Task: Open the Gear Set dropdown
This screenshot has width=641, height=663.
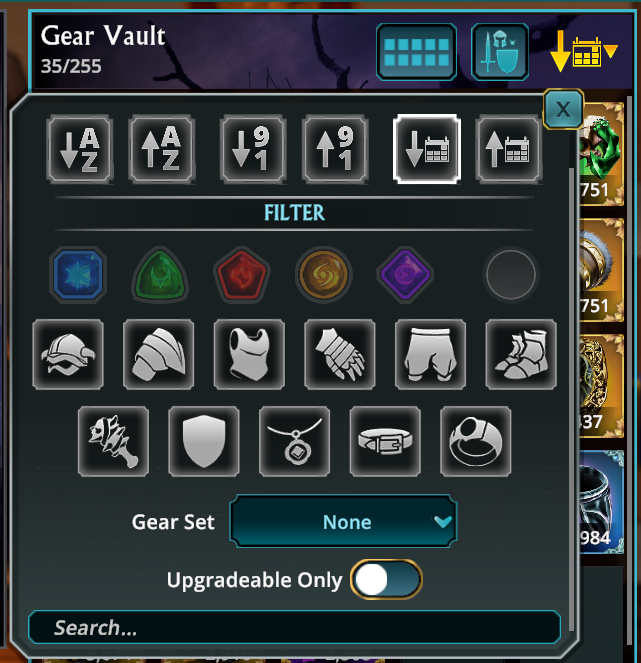Action: 343,521
